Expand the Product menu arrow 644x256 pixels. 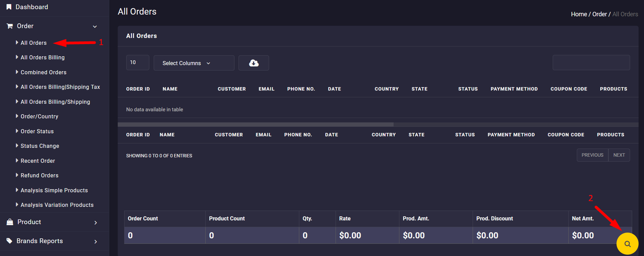pos(96,222)
